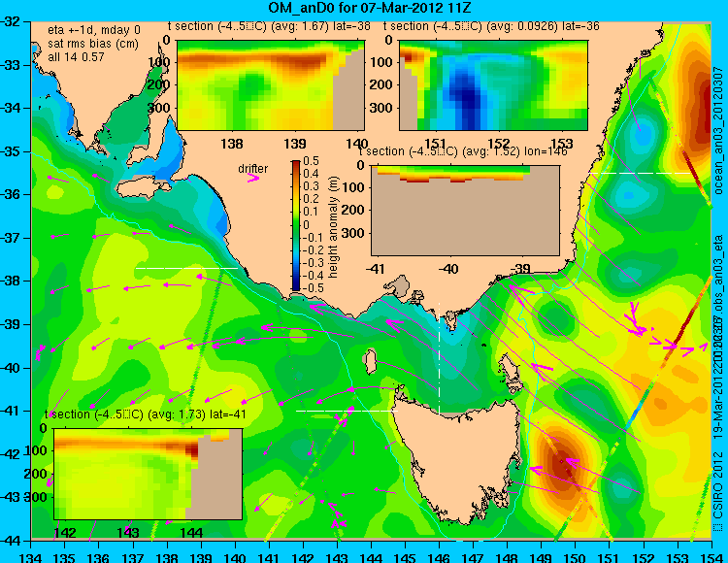Click the 150 longitude label on main x-axis
The image size is (728, 563).
(576, 557)
